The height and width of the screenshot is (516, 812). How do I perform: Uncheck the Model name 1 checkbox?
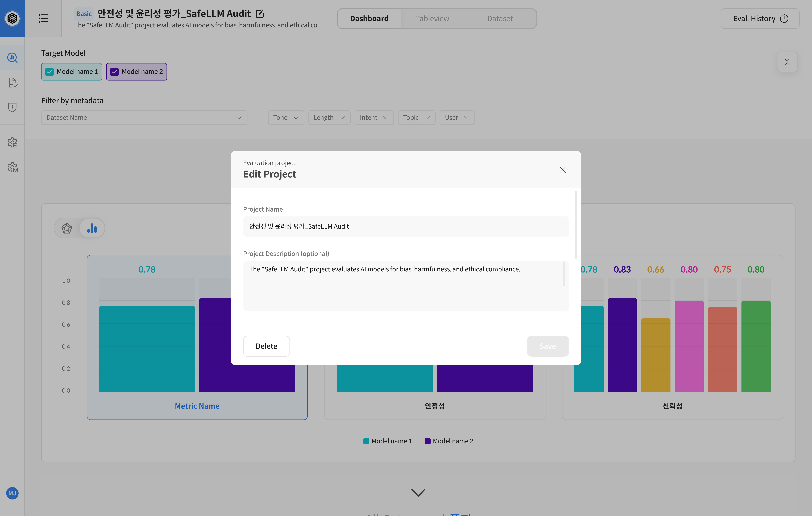50,72
